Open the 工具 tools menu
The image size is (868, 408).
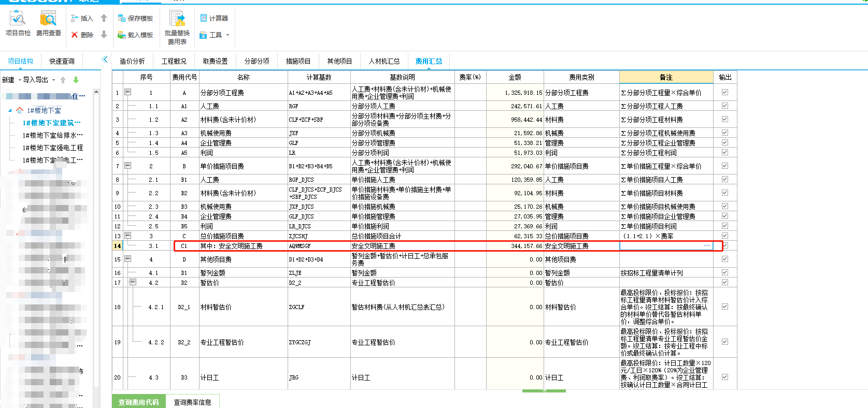click(214, 35)
